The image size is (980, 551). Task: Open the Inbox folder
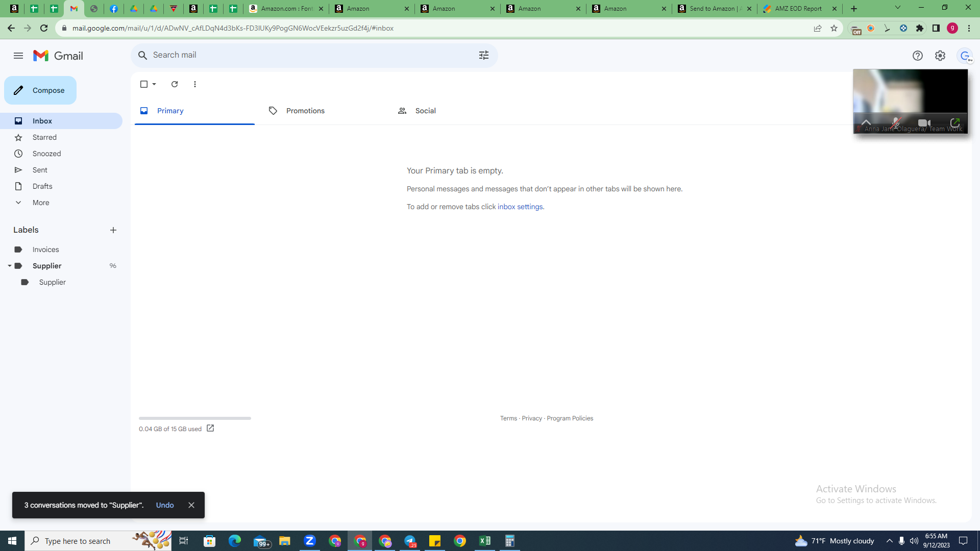coord(61,121)
